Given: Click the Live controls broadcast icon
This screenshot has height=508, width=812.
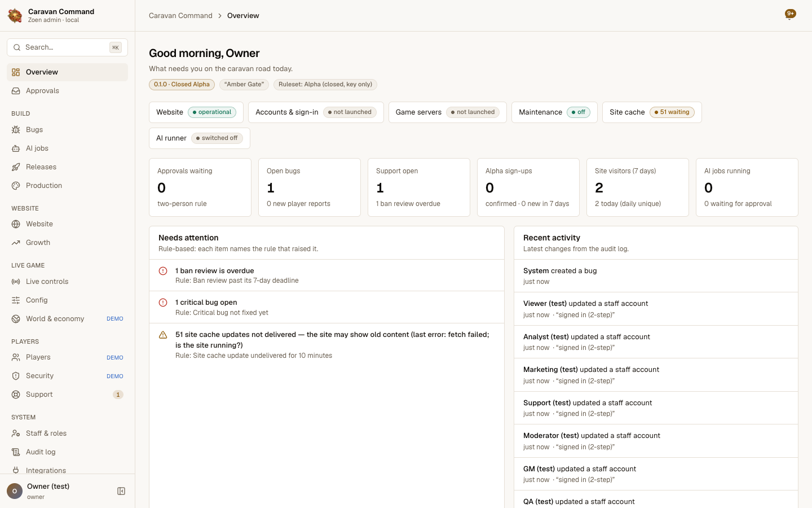Looking at the screenshot, I should coord(16,282).
